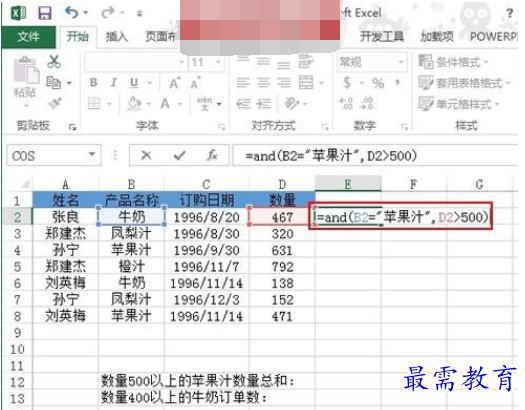This screenshot has height=410, width=525.
Task: Center cell text horizontally
Action: click(x=263, y=82)
